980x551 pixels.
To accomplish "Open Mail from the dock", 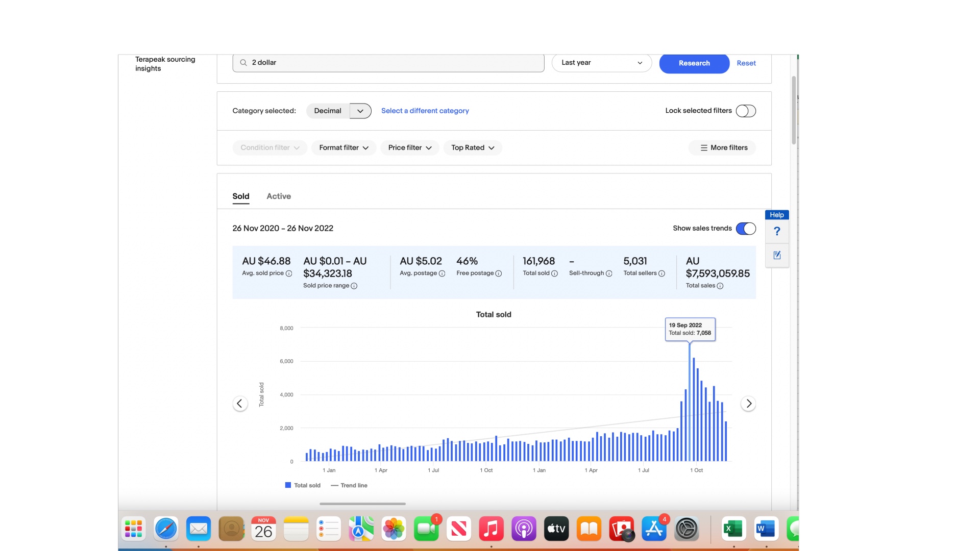I will 199,529.
